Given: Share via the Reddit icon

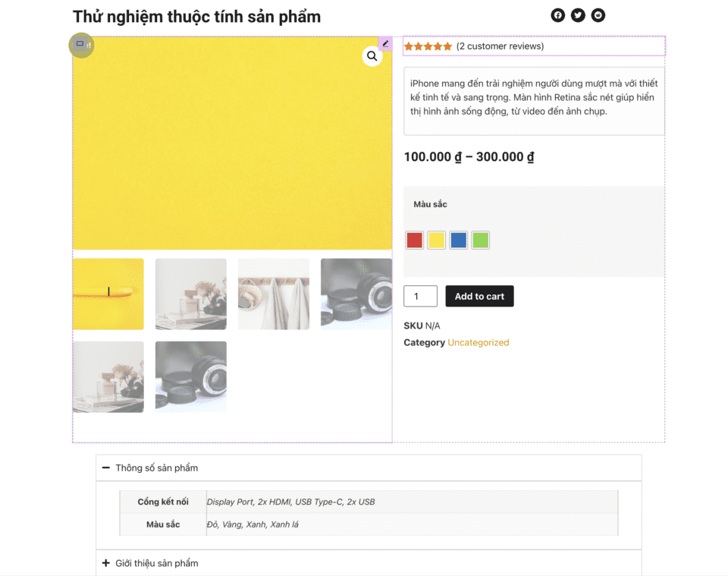Looking at the screenshot, I should (598, 15).
